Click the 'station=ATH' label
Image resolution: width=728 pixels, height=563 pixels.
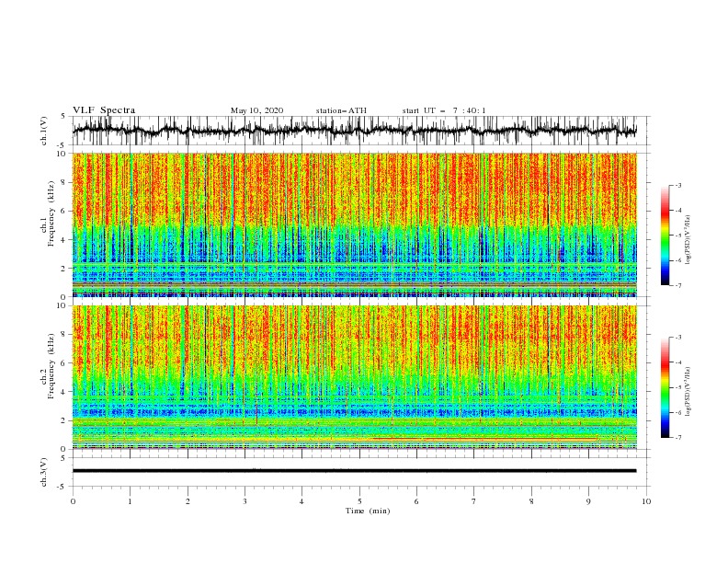pyautogui.click(x=341, y=110)
